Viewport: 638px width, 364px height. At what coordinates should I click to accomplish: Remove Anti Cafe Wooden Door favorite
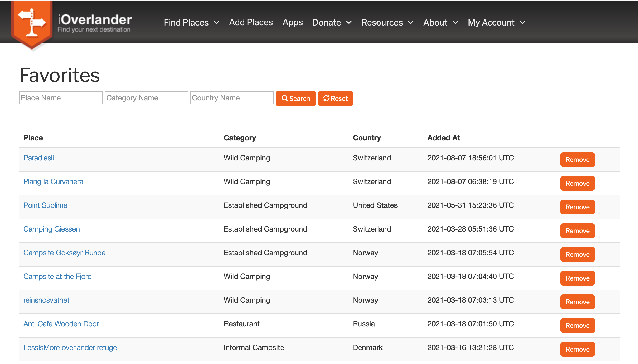tap(577, 326)
